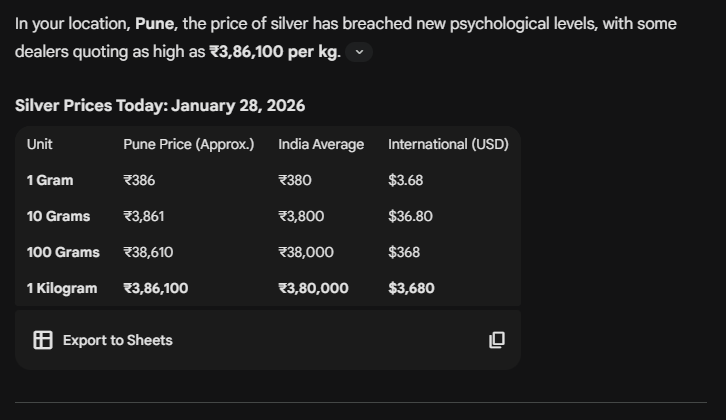The height and width of the screenshot is (420, 726).
Task: Select the "International (USD)" column header
Action: click(x=448, y=144)
